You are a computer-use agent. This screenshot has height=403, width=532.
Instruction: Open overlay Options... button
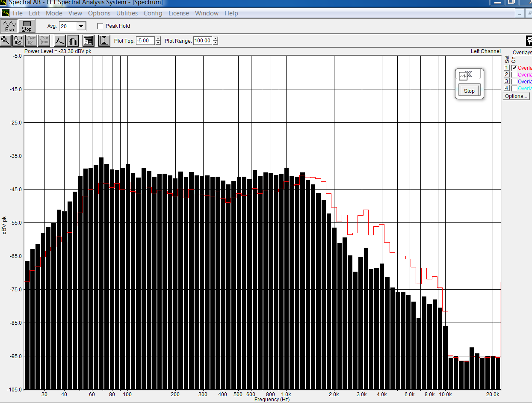click(516, 96)
